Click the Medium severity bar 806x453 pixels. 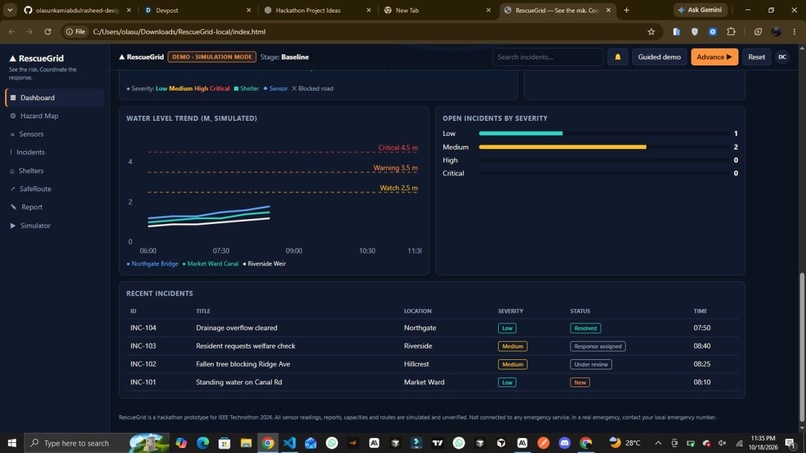(x=562, y=147)
